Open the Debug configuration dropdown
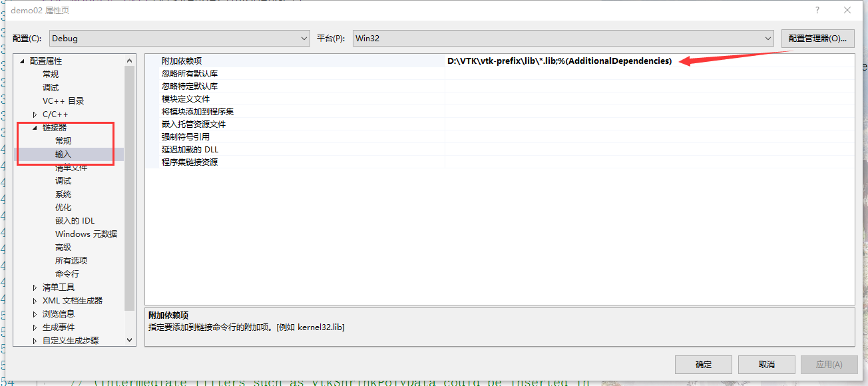 [x=304, y=38]
